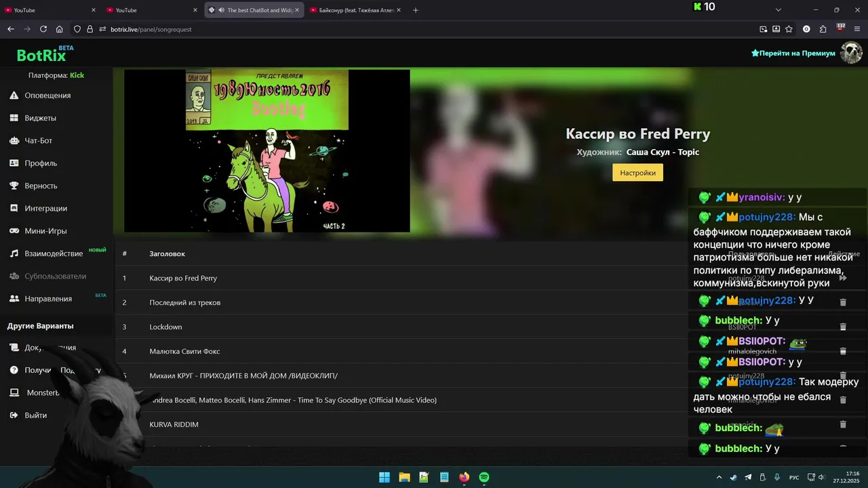Delete Lockdown from the queue
Screen dimensions: 868x488
tap(843, 327)
